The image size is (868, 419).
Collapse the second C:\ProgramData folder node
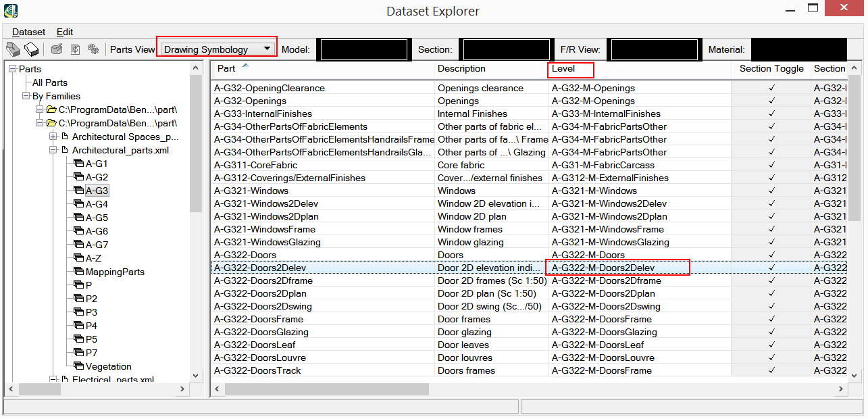pyautogui.click(x=39, y=123)
